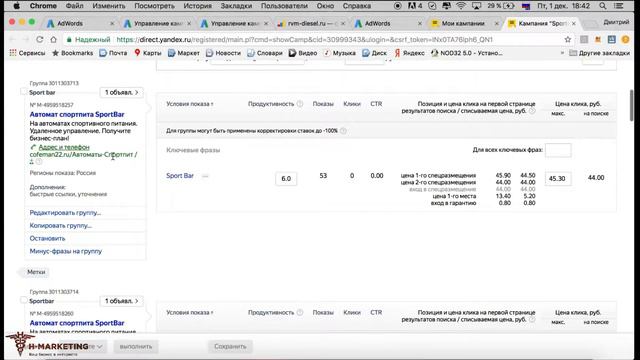Click the browser back arrow

point(12,40)
